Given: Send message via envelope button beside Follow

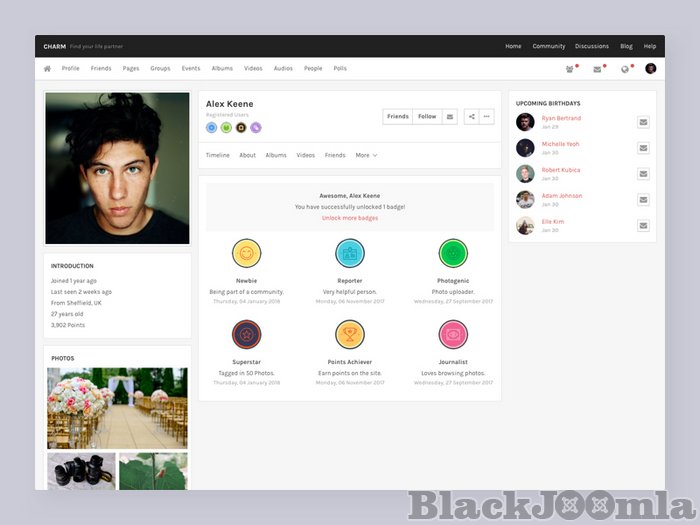Looking at the screenshot, I should point(450,117).
